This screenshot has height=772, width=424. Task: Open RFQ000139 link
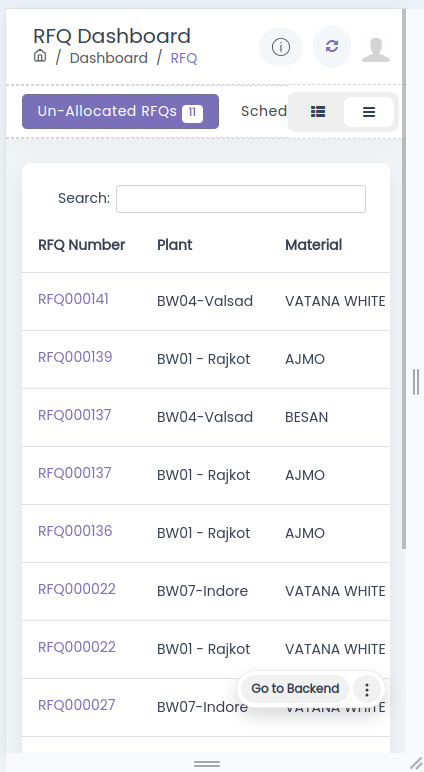(75, 357)
